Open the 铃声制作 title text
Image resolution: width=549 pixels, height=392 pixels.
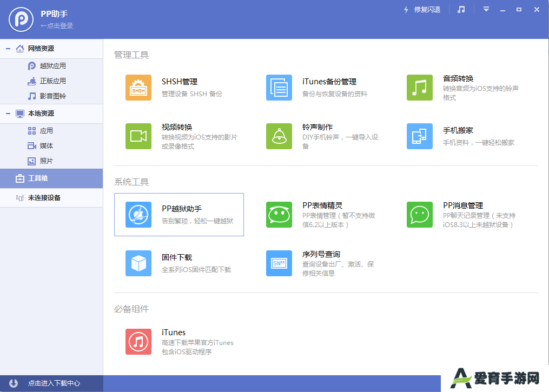318,128
